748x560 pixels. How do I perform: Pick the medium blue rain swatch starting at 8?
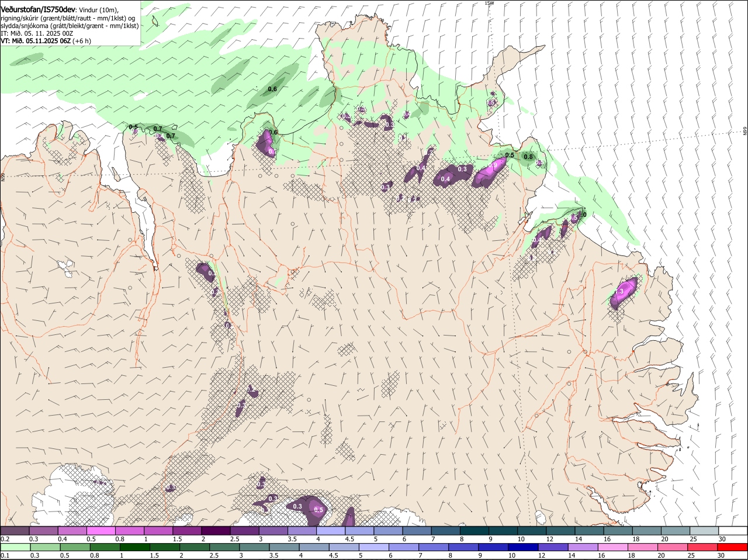[x=463, y=547]
